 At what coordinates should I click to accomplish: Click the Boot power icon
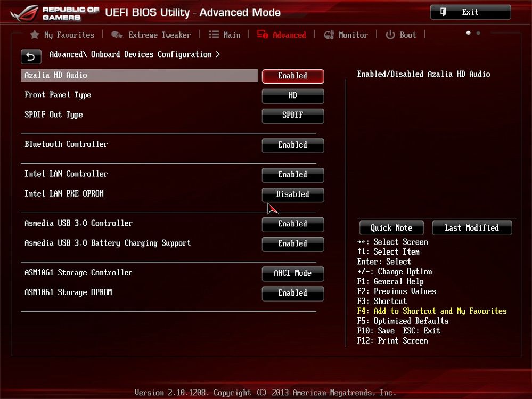coord(390,35)
